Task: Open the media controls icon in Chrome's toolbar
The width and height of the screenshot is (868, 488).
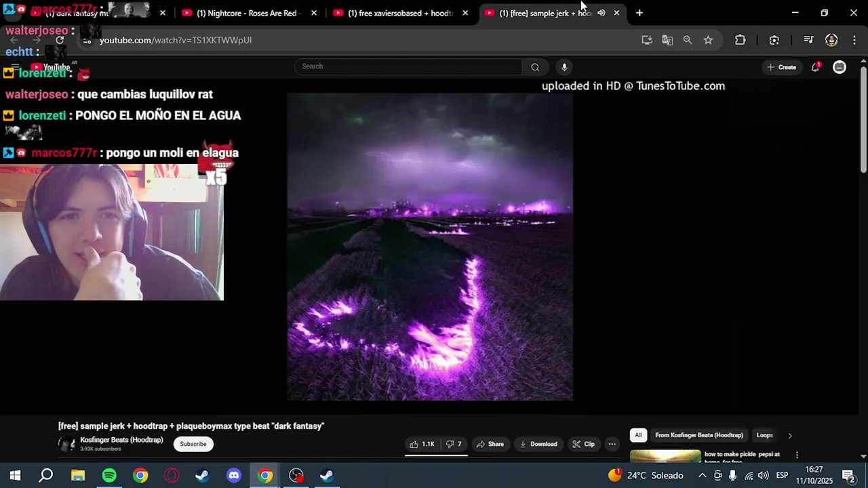Action: tap(808, 40)
